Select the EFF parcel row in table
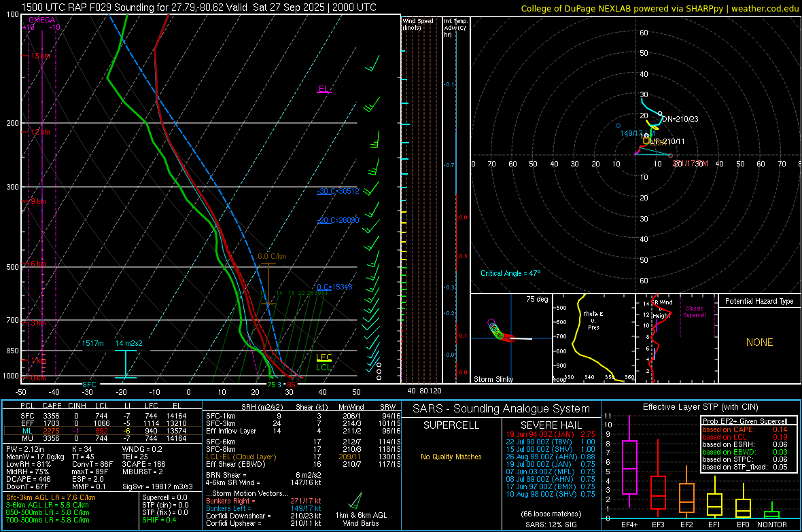Viewport: 802px width, 532px height. tap(103, 423)
